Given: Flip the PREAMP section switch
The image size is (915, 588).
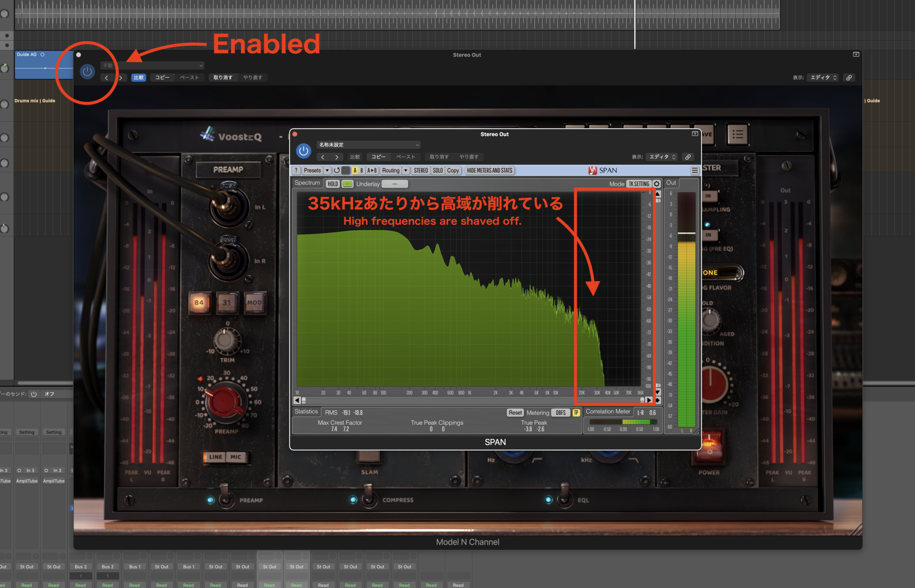Looking at the screenshot, I should [226, 497].
